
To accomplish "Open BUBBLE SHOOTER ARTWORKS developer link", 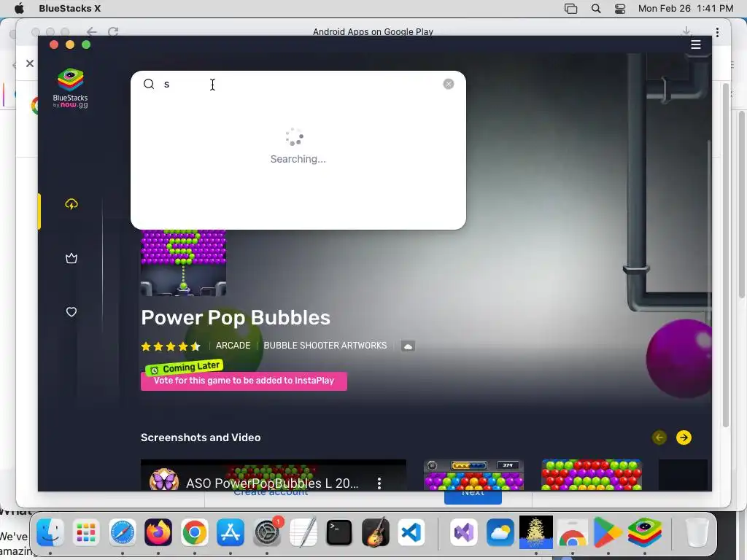I will (325, 346).
